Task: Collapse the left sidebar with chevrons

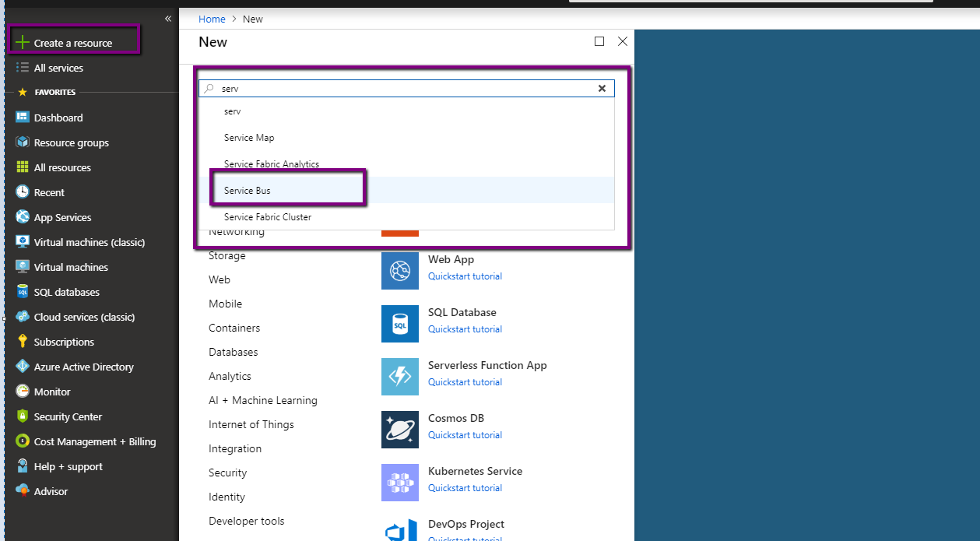Action: click(x=168, y=19)
